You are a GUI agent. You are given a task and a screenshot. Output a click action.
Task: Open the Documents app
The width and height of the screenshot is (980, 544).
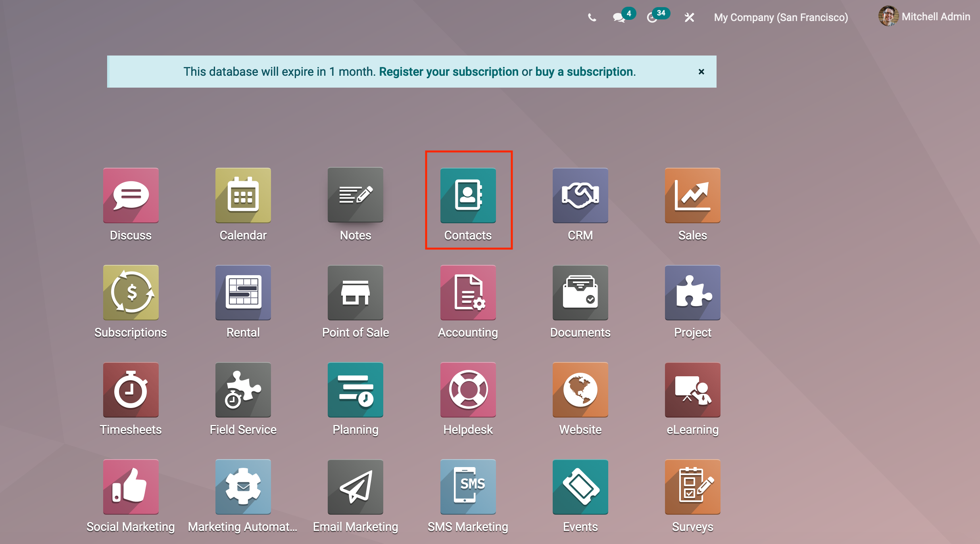coord(580,293)
